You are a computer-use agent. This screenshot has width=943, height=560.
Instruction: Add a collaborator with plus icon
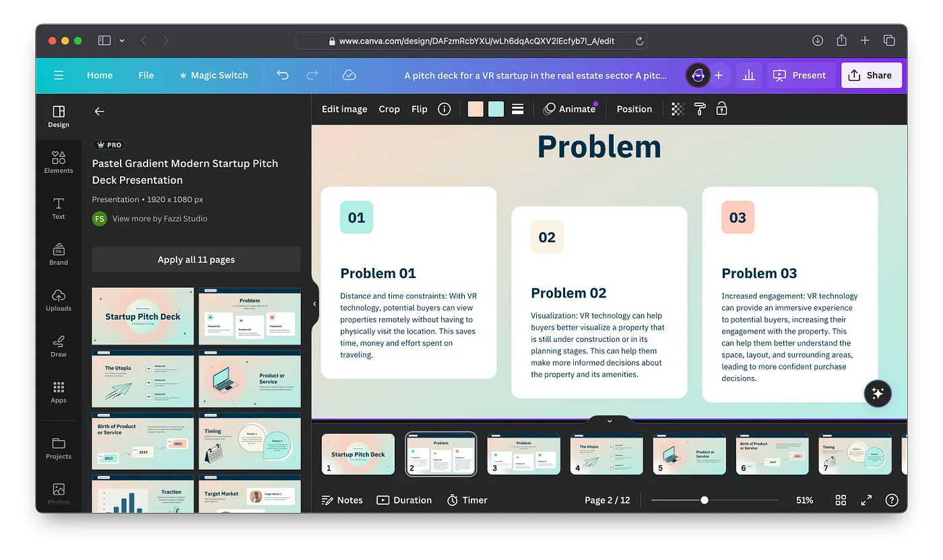[719, 75]
